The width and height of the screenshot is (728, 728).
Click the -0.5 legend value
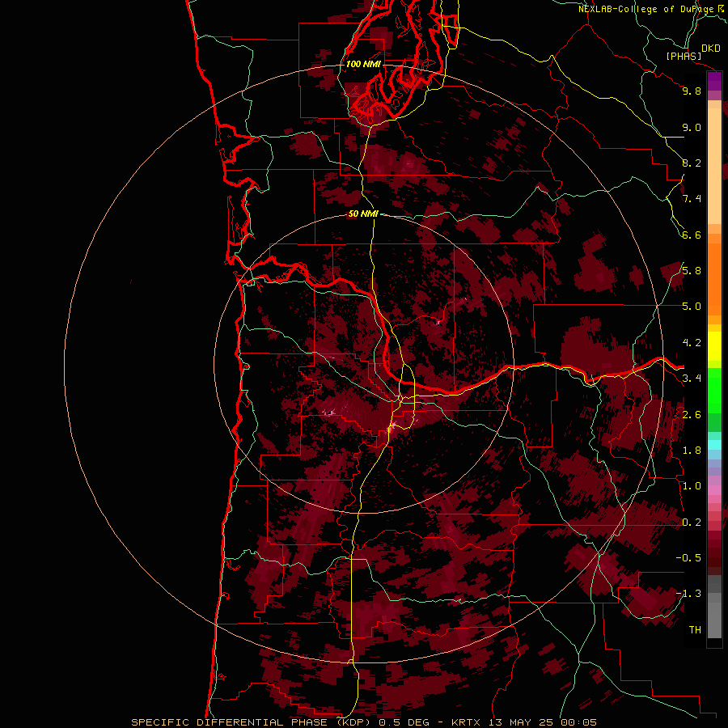tap(688, 558)
